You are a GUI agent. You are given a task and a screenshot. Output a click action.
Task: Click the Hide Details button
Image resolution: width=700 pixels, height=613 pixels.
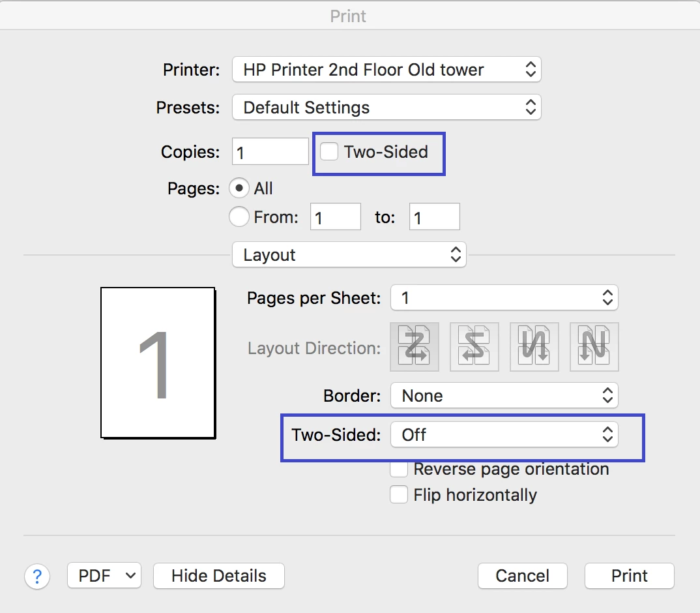coord(219,575)
